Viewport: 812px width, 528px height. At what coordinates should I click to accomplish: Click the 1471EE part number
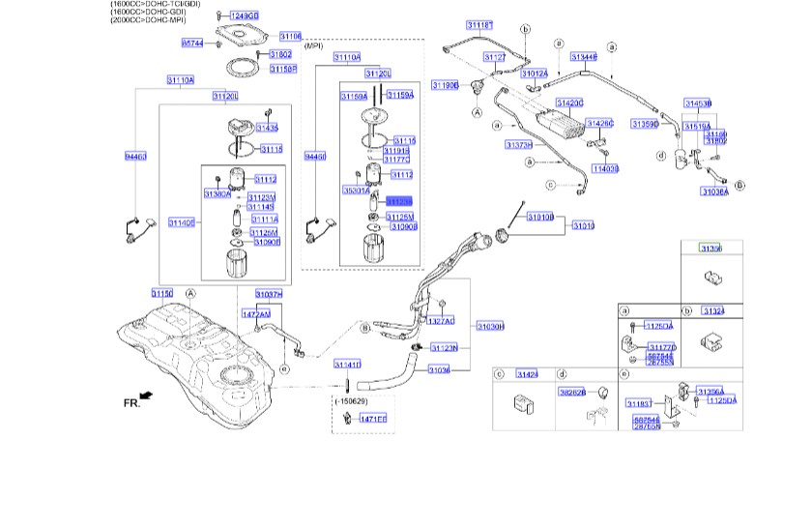(x=373, y=419)
